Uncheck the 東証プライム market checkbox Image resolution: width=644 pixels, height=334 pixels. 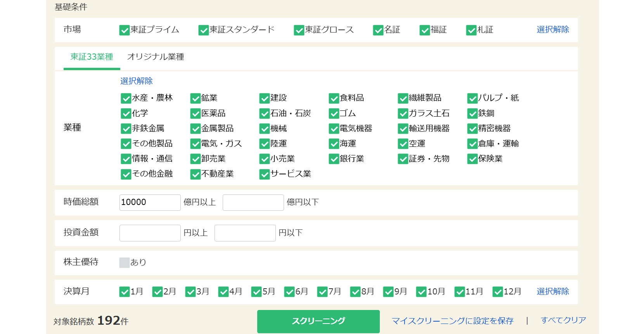tap(124, 30)
